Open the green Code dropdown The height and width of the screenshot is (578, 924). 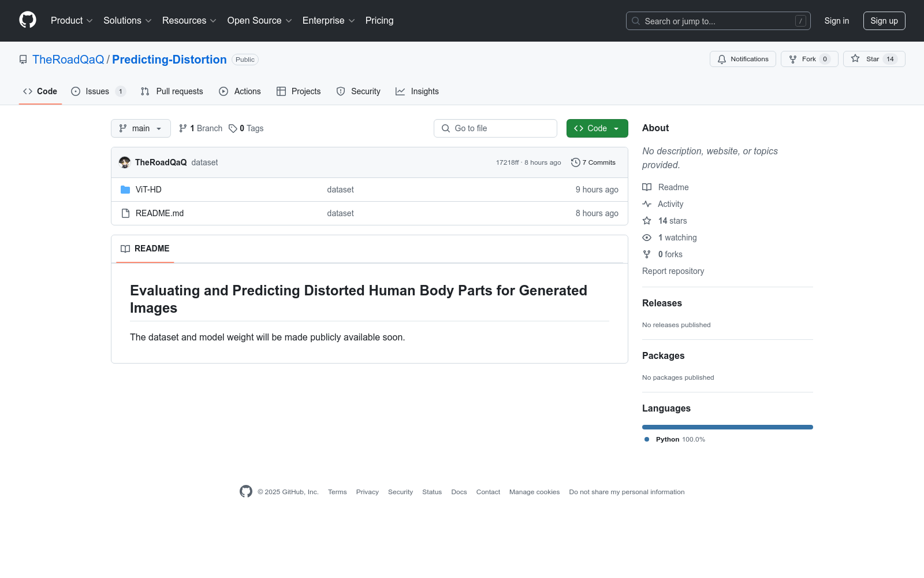coord(597,128)
